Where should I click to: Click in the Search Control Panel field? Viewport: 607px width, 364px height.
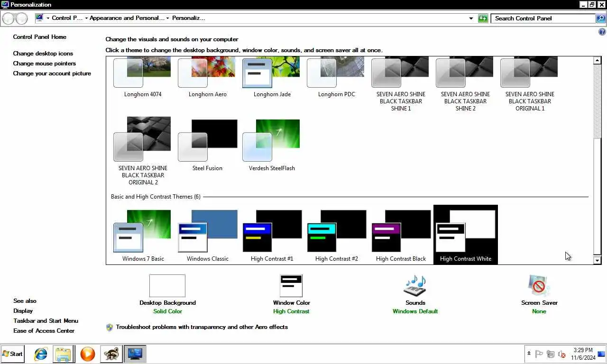543,18
